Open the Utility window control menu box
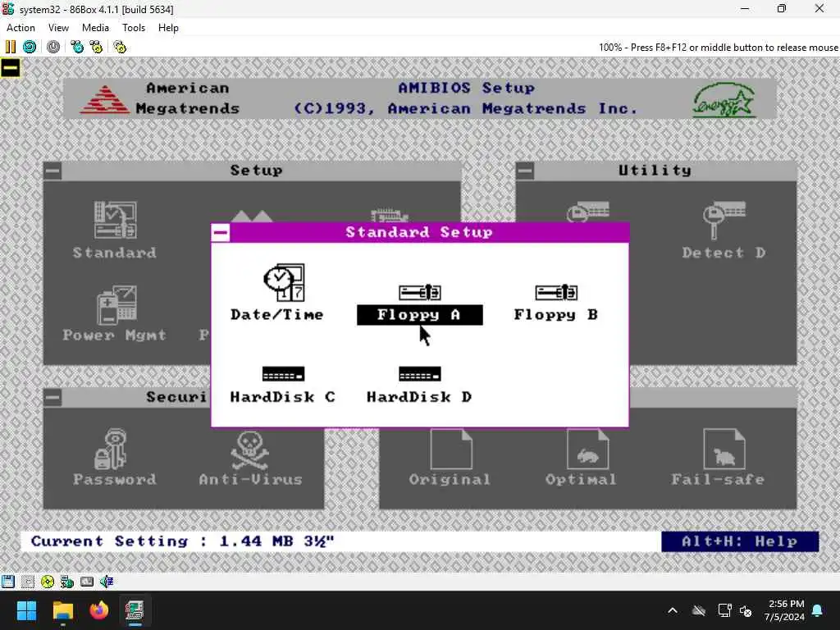840x630 pixels. (x=525, y=171)
